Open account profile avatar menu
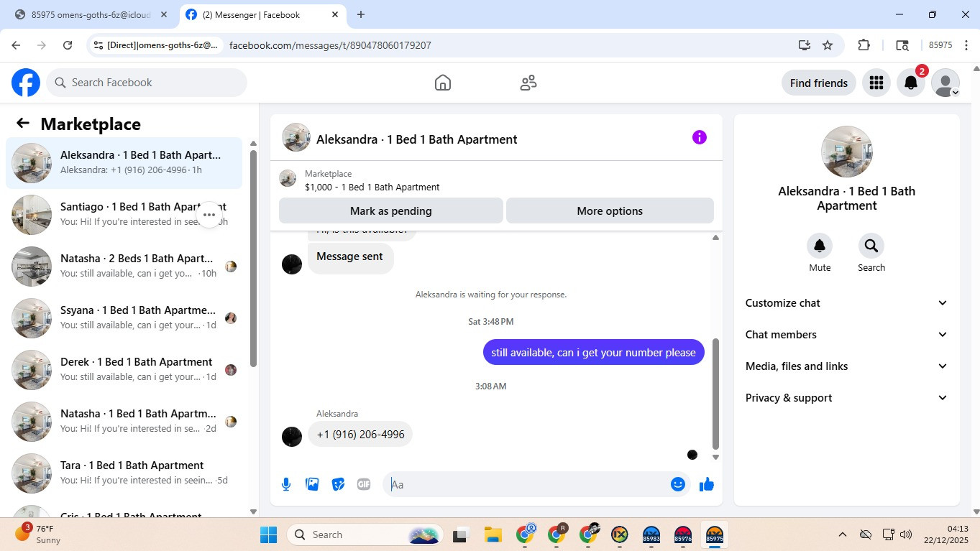The width and height of the screenshot is (980, 551). [x=945, y=83]
